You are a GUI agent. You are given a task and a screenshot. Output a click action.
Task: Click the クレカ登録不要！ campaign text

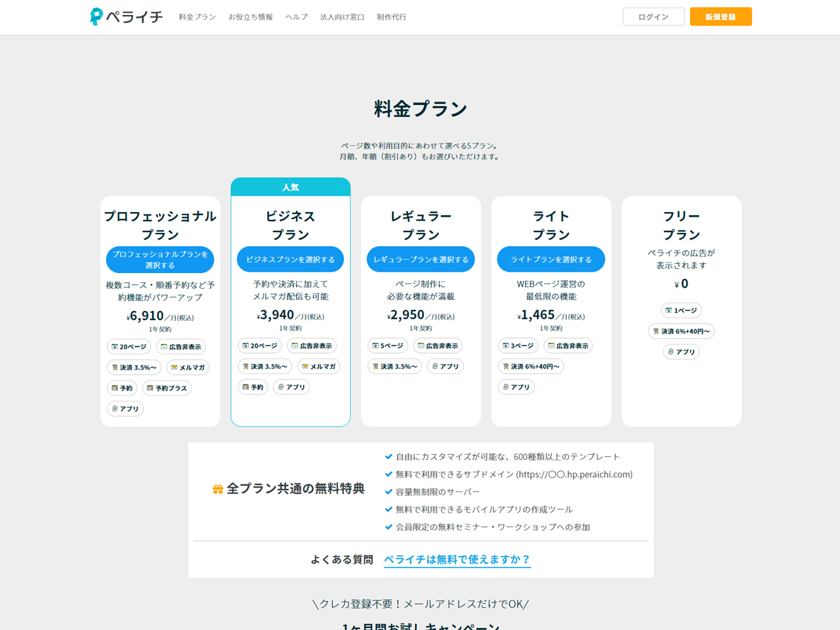click(421, 604)
